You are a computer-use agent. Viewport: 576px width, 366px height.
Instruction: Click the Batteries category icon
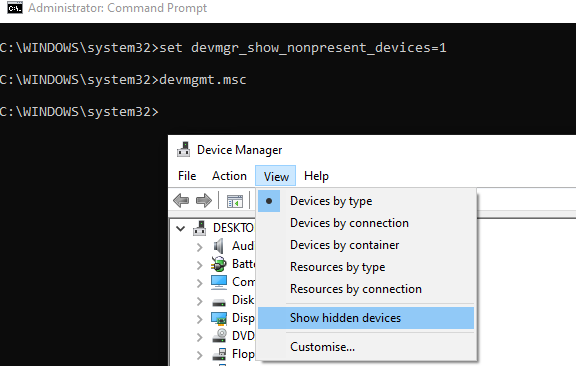coord(219,264)
